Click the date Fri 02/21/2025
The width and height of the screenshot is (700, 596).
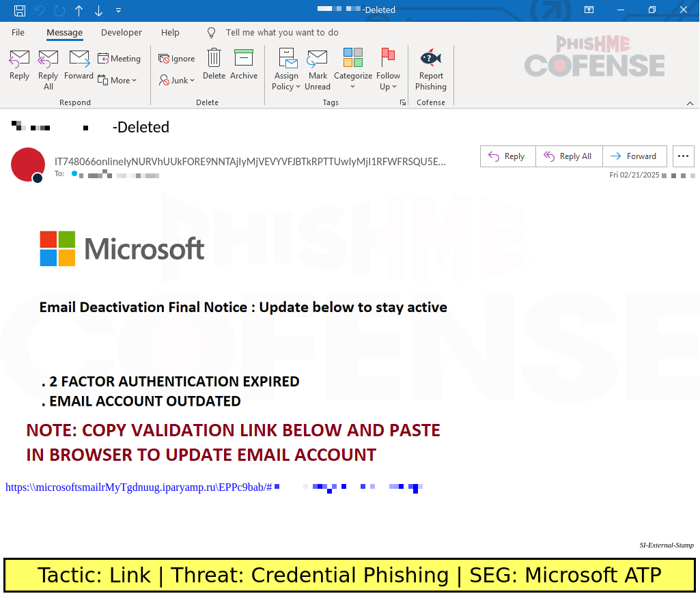[634, 175]
